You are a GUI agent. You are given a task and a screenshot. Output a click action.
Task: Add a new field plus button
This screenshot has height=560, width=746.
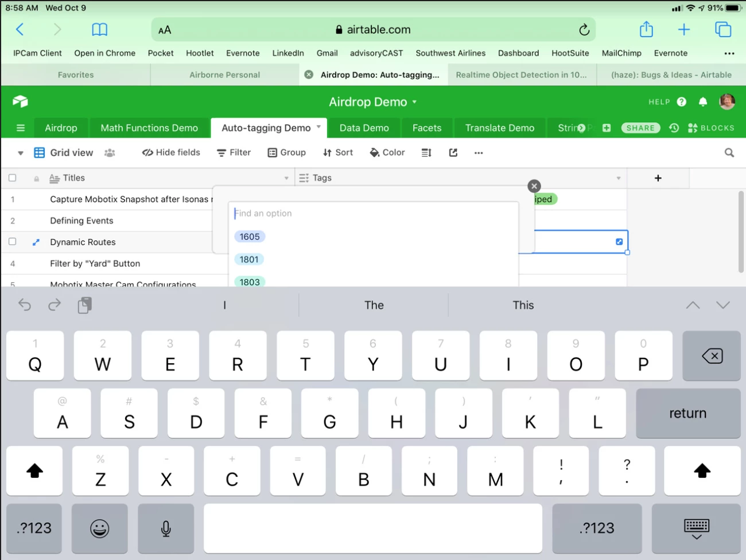tap(658, 178)
